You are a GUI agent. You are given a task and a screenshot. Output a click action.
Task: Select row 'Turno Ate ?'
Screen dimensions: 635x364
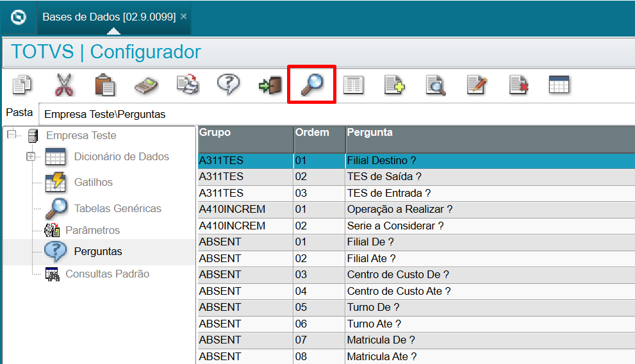(416, 324)
